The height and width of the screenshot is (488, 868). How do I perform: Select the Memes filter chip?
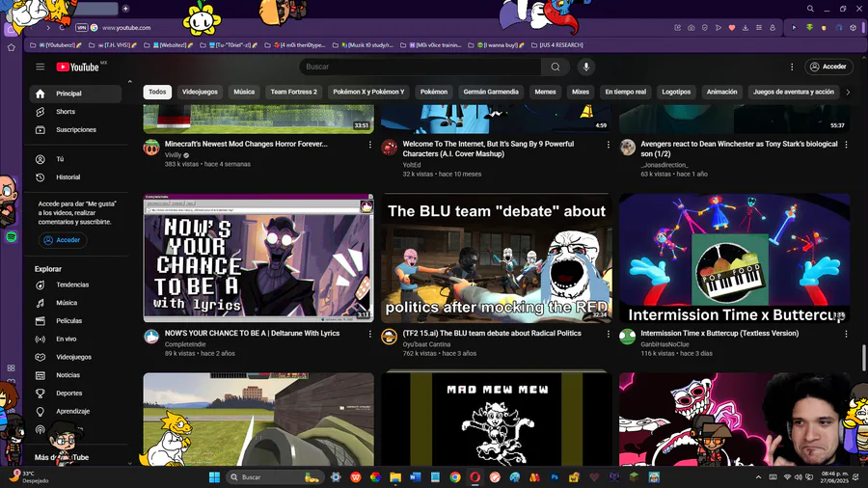pos(545,92)
